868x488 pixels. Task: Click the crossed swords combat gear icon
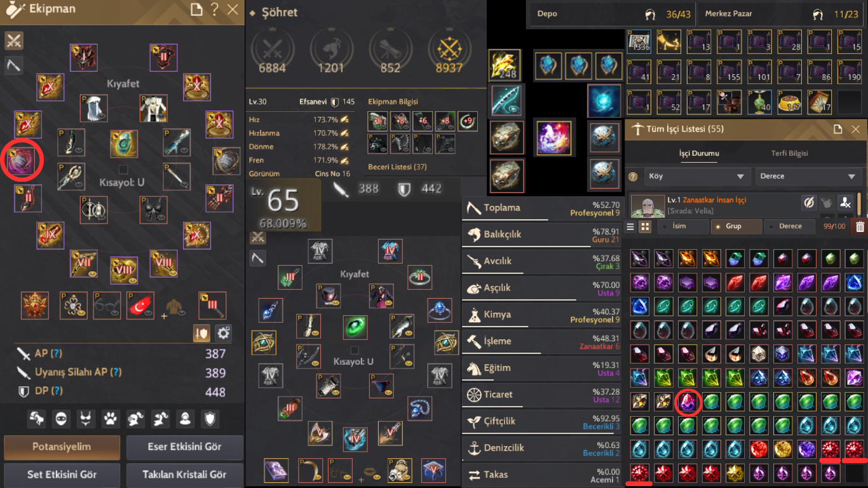point(14,41)
